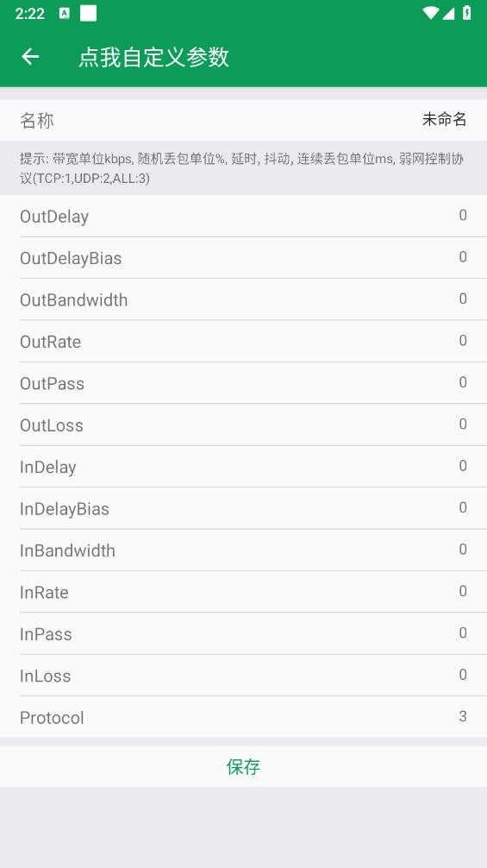Viewport: 487px width, 868px height.
Task: Tap the OutDelayBias parameter row
Action: click(x=243, y=258)
